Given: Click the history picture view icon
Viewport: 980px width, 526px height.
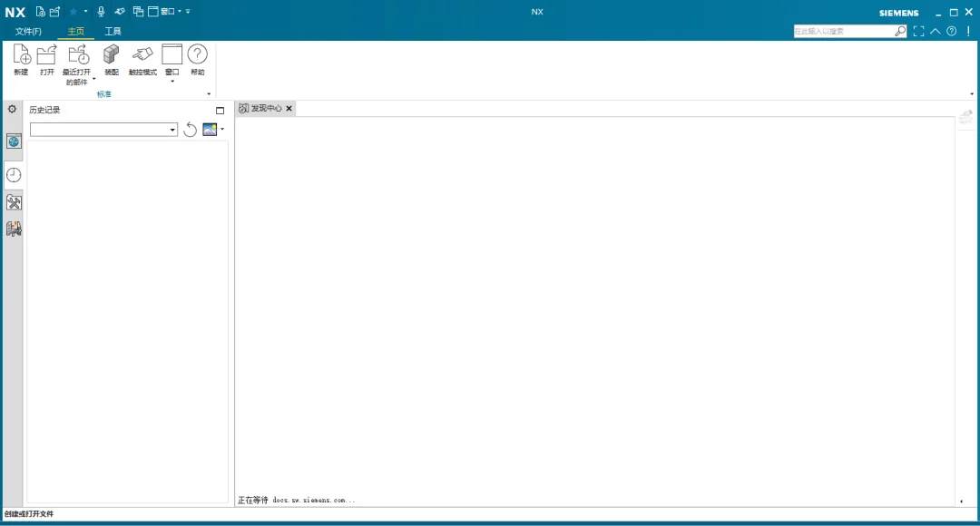Looking at the screenshot, I should 210,130.
